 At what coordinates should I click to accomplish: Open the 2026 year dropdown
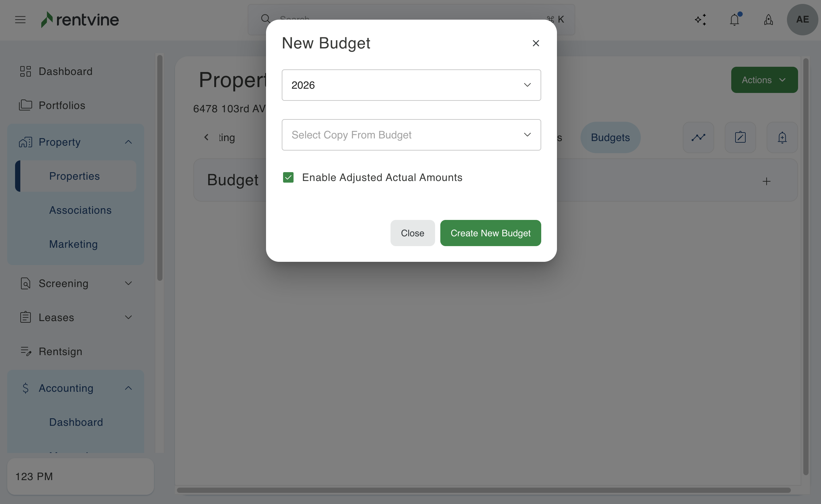click(411, 85)
